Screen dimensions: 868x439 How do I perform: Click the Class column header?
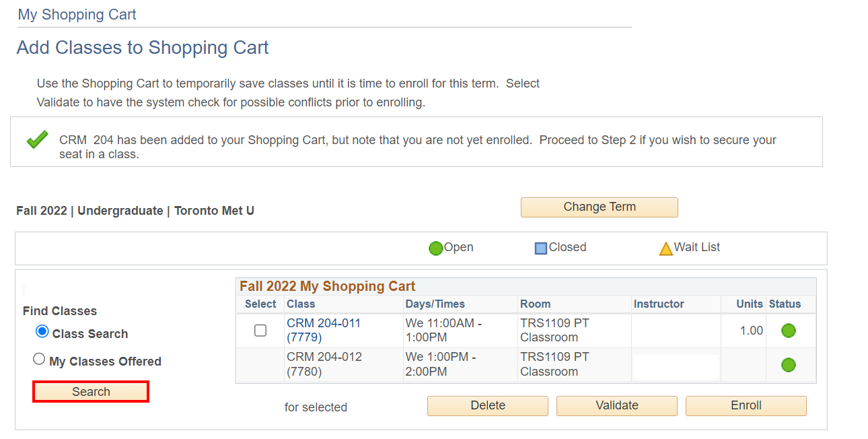pos(301,304)
